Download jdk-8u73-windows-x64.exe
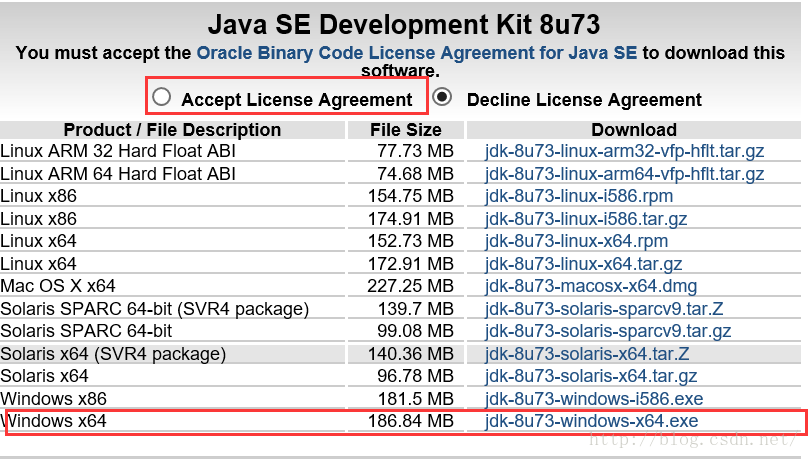Image resolution: width=810 pixels, height=459 pixels. click(591, 421)
